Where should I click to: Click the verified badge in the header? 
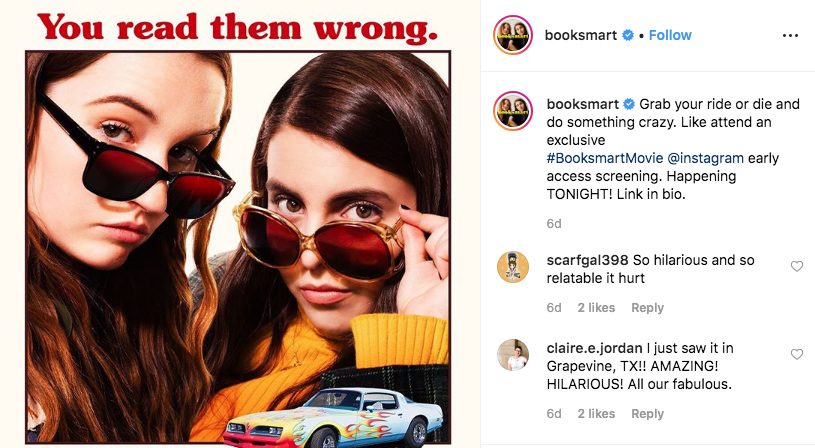[628, 35]
